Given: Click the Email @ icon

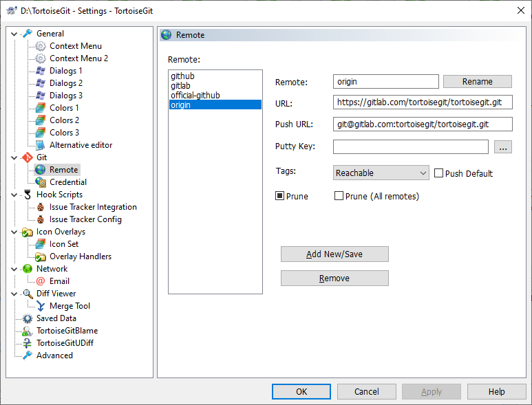Looking at the screenshot, I should 41,281.
